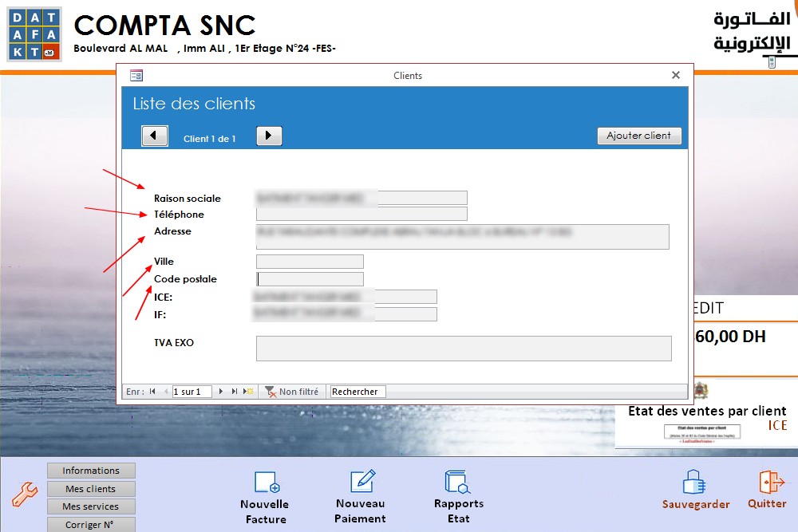
Task: Click the Rechercher search box
Action: click(x=358, y=392)
